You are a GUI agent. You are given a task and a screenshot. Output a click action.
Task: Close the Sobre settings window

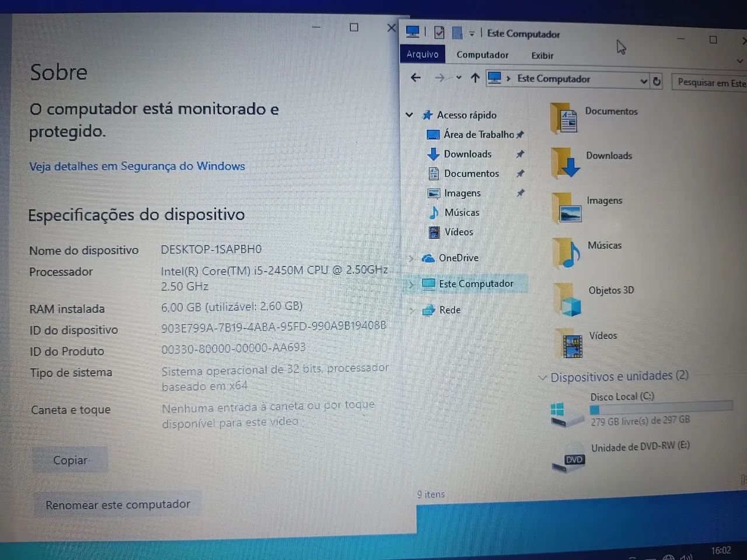click(392, 27)
